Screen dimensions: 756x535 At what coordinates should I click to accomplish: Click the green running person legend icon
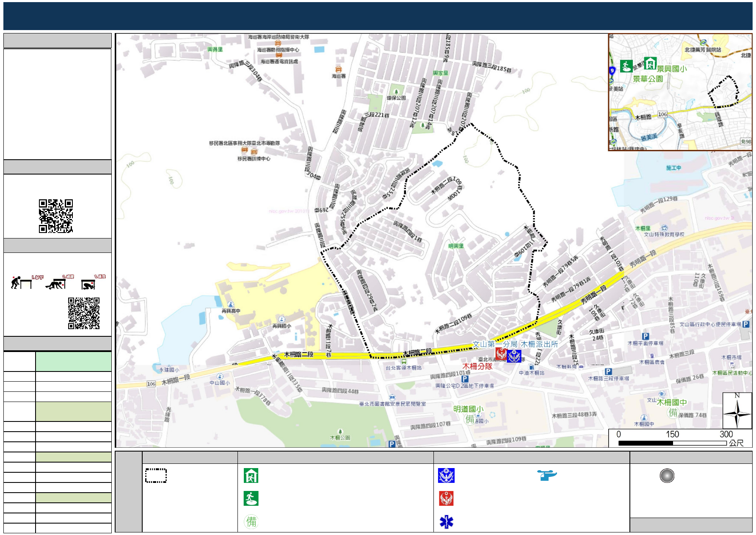pyautogui.click(x=251, y=499)
